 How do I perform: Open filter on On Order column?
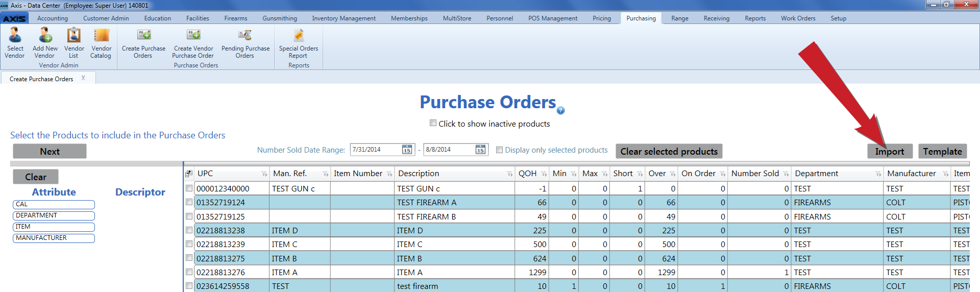722,174
